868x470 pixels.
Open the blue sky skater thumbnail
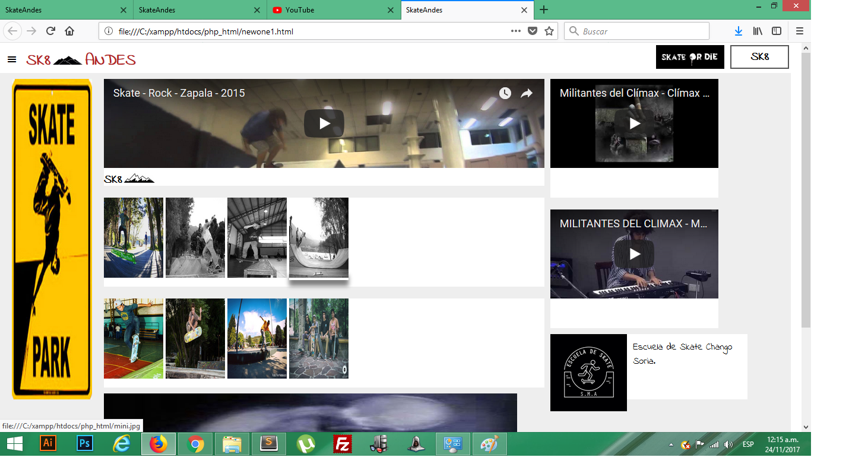click(x=257, y=338)
